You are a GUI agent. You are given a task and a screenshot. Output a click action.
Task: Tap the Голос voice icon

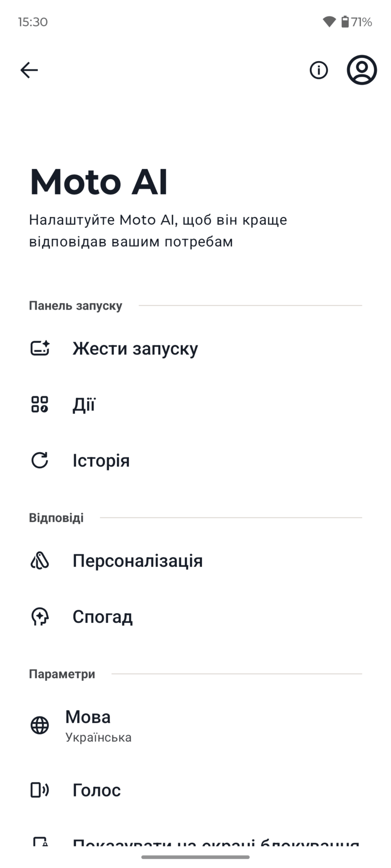click(x=40, y=790)
